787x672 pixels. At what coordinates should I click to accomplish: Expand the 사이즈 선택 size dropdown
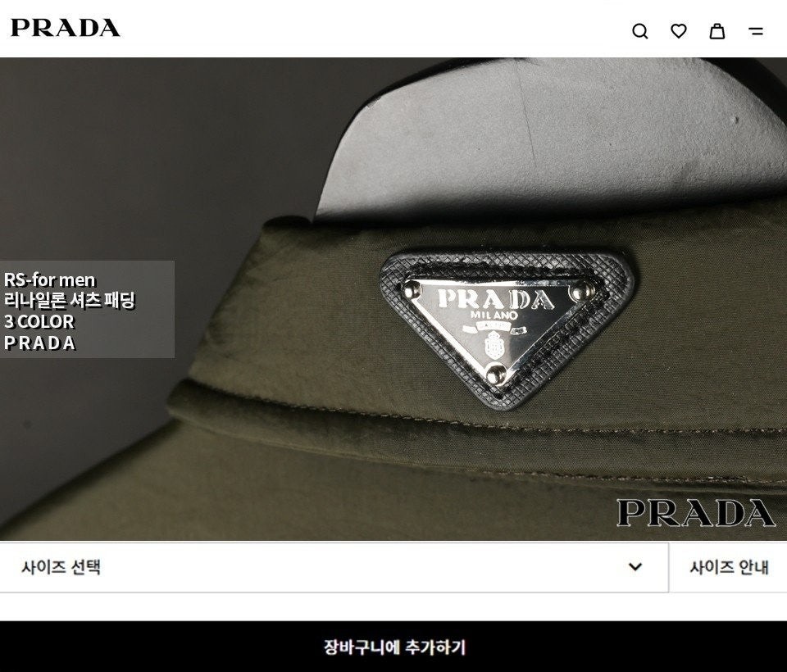334,567
